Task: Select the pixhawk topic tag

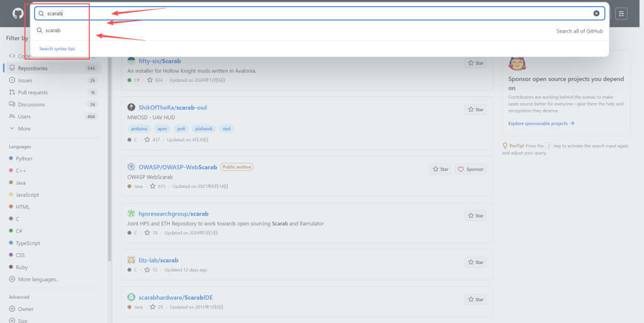Action: (x=204, y=129)
